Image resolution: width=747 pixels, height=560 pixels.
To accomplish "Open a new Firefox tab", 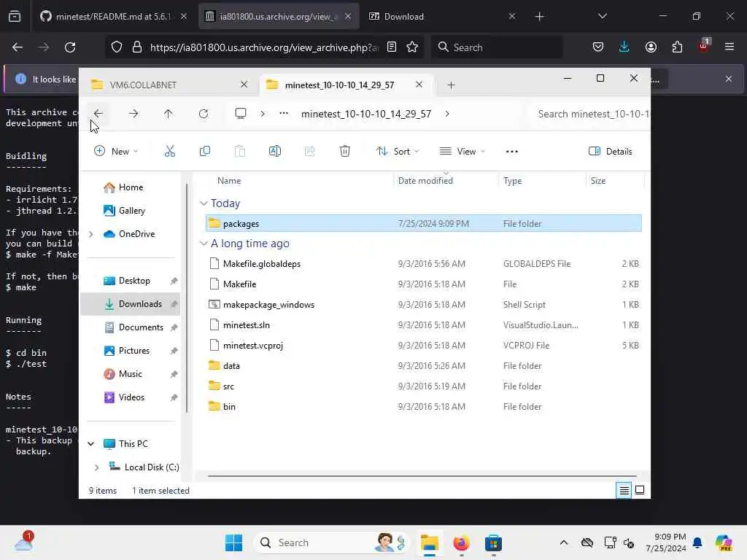I will pos(539,17).
